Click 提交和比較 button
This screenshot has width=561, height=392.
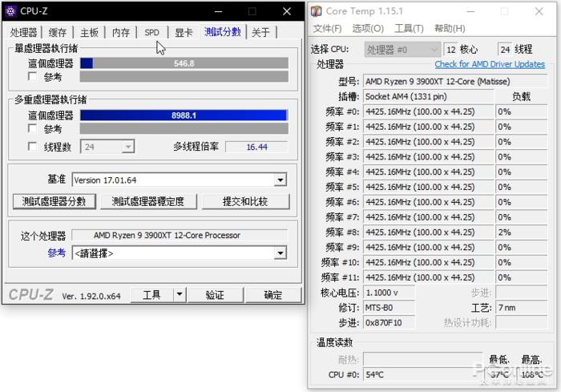(245, 201)
